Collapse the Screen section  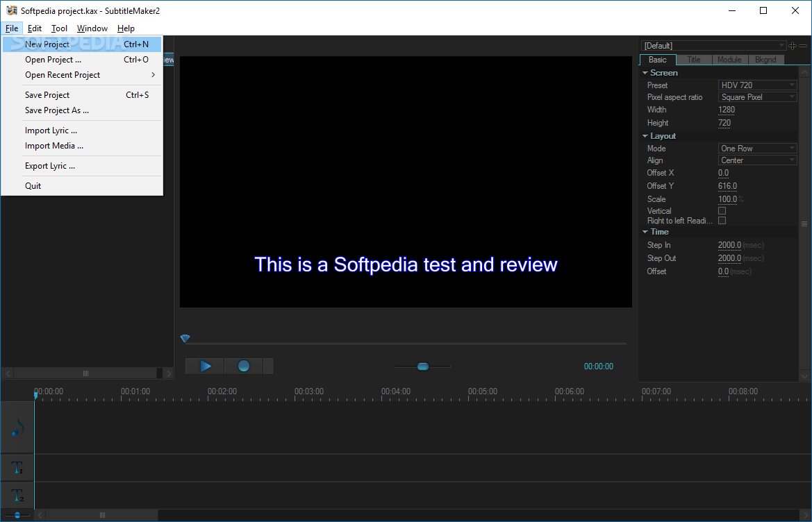click(x=645, y=73)
